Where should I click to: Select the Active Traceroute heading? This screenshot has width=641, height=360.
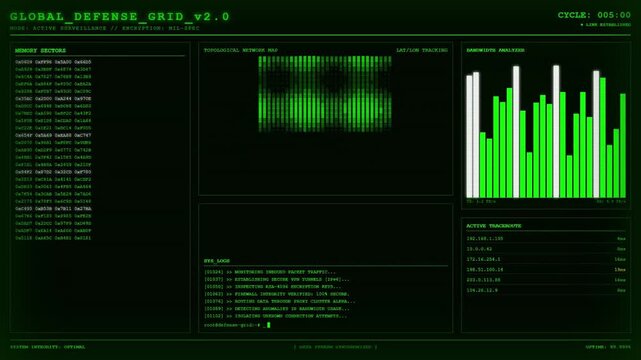494,226
